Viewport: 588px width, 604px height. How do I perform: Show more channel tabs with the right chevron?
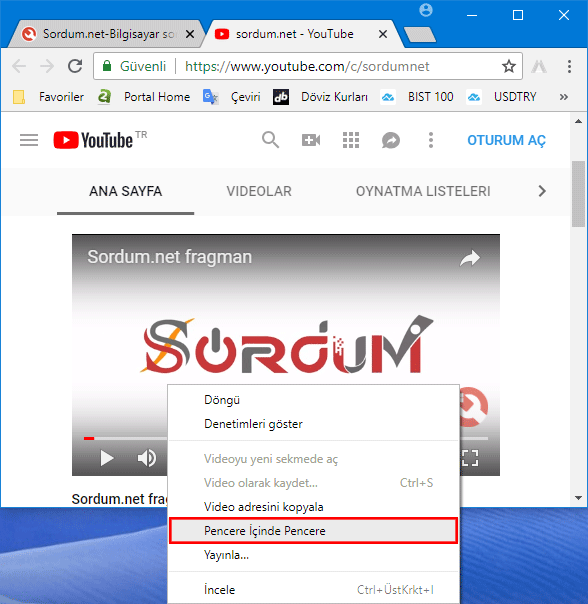pyautogui.click(x=542, y=191)
